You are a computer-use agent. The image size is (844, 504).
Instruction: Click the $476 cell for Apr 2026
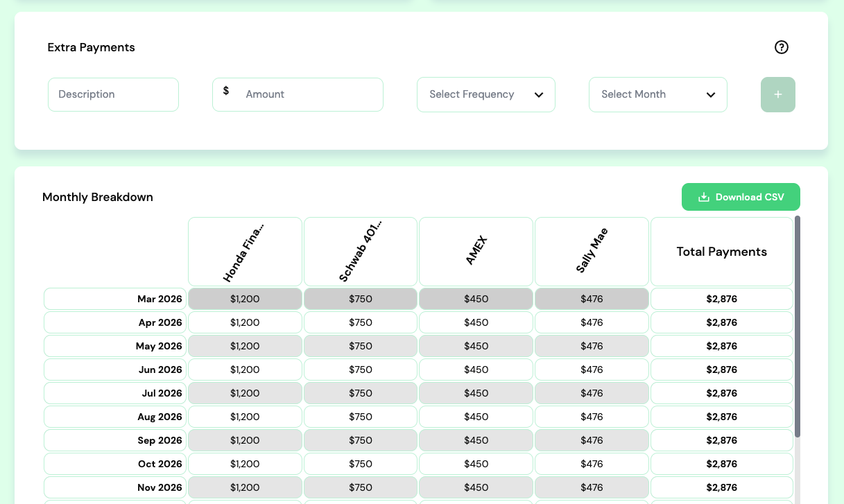tap(592, 322)
